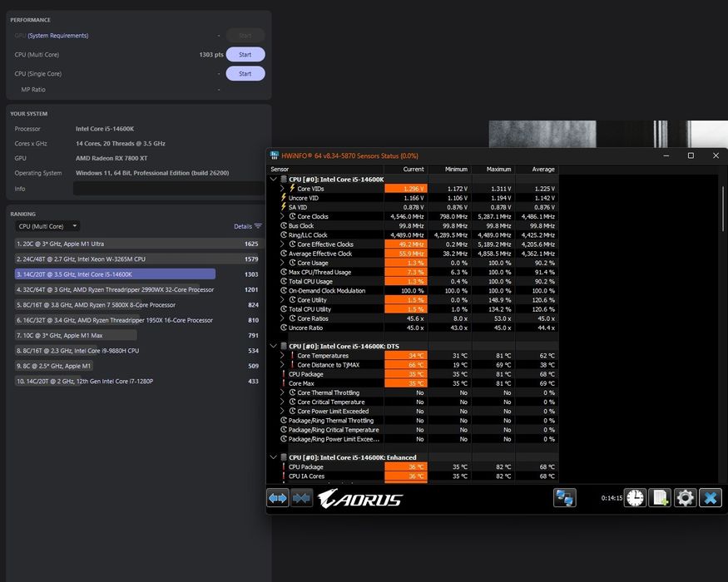728x582 pixels.
Task: Click the Sensor column header
Action: [x=280, y=169]
